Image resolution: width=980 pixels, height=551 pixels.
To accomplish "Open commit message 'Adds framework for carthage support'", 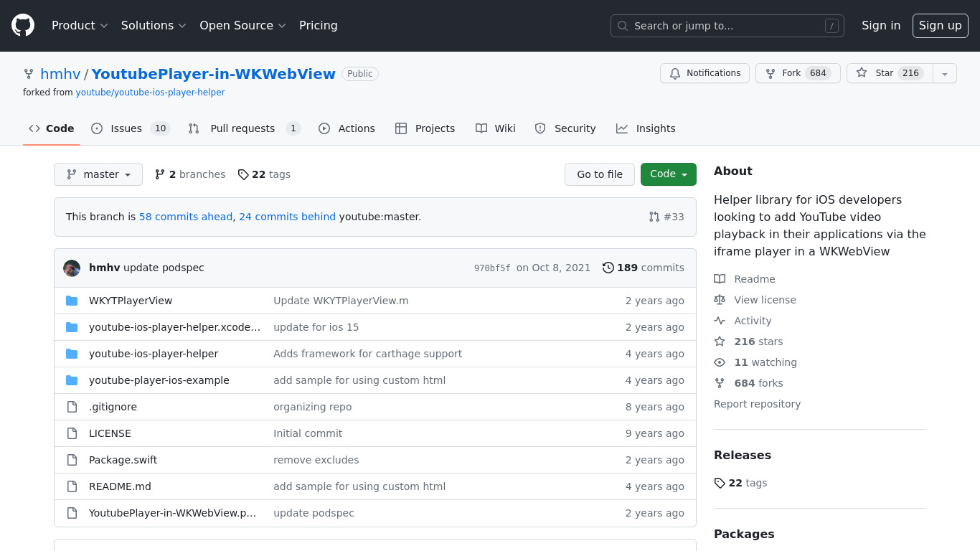I will coord(367,354).
